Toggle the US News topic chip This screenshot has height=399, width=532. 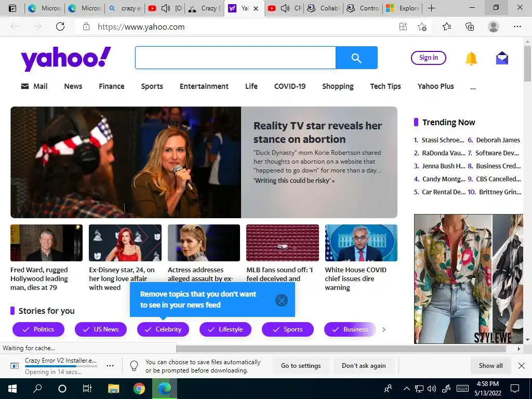click(101, 329)
